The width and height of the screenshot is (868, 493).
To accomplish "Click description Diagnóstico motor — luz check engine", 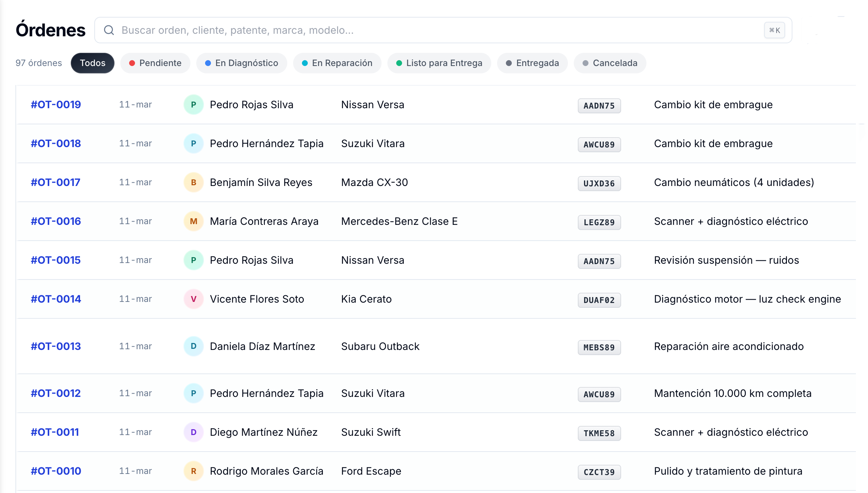I will 747,299.
